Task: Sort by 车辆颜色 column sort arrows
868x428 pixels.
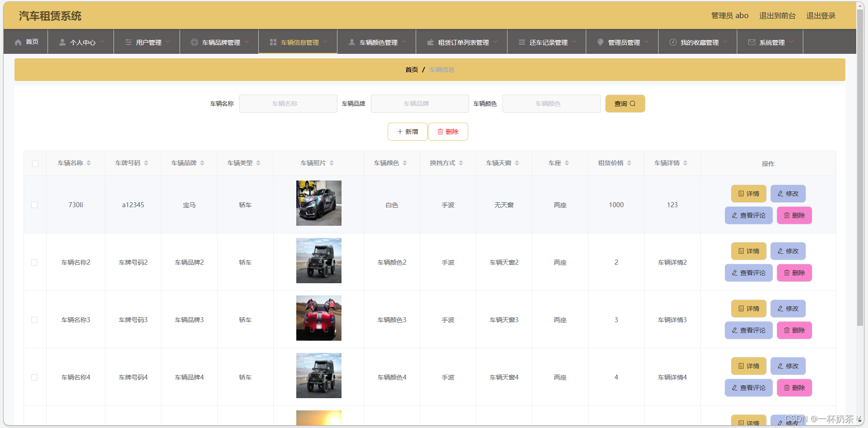Action: point(405,163)
